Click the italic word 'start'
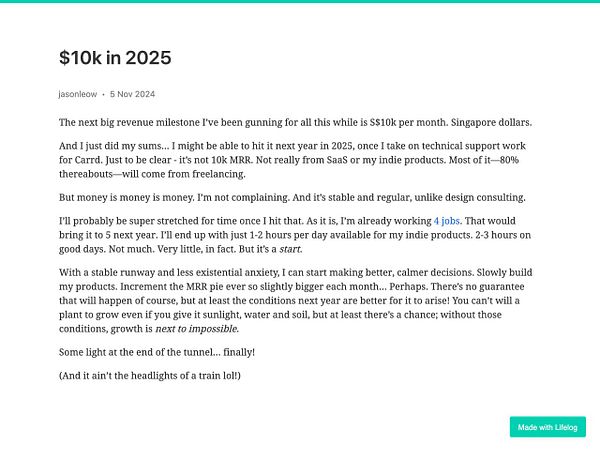 (290, 249)
